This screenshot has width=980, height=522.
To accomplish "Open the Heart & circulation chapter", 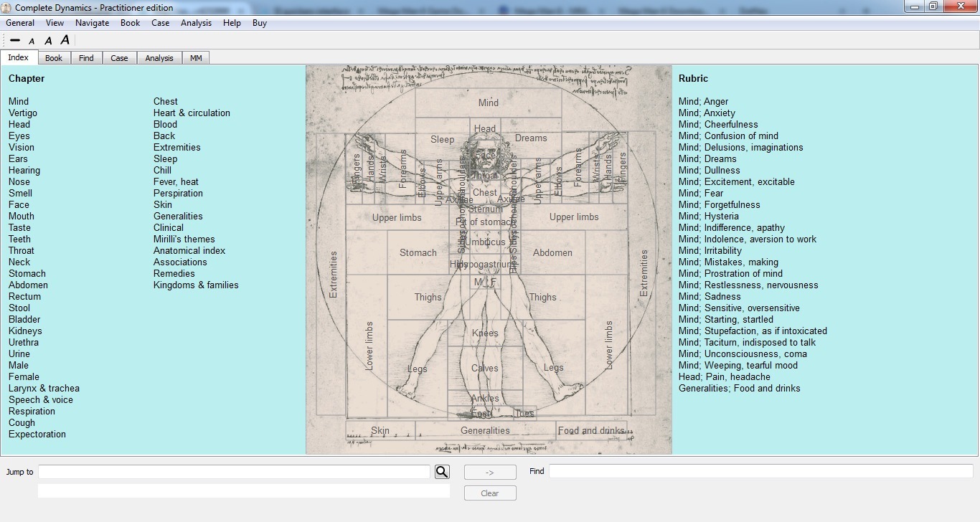I will (x=192, y=113).
